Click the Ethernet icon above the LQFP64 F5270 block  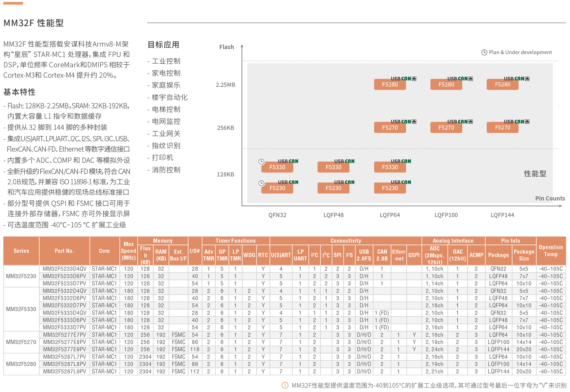click(x=414, y=122)
